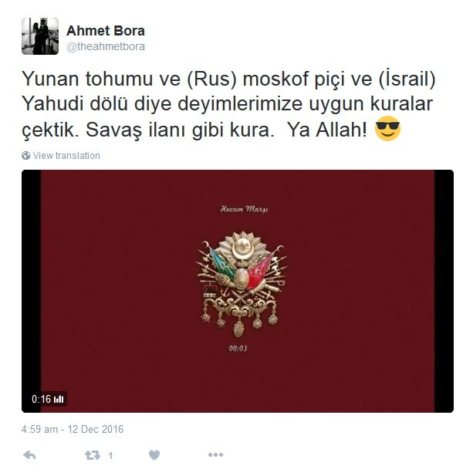Click the black bar on the video's left edge
The height and width of the screenshot is (476, 473).
31,291
